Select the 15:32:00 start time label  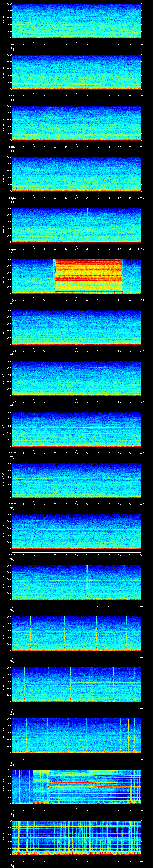point(12,861)
